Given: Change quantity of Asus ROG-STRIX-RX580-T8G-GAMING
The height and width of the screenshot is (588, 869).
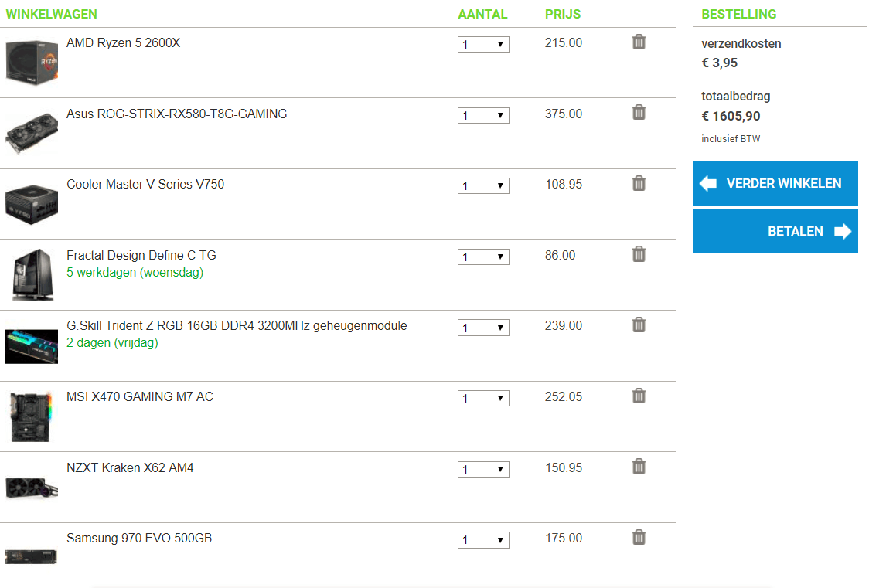Looking at the screenshot, I should [484, 115].
